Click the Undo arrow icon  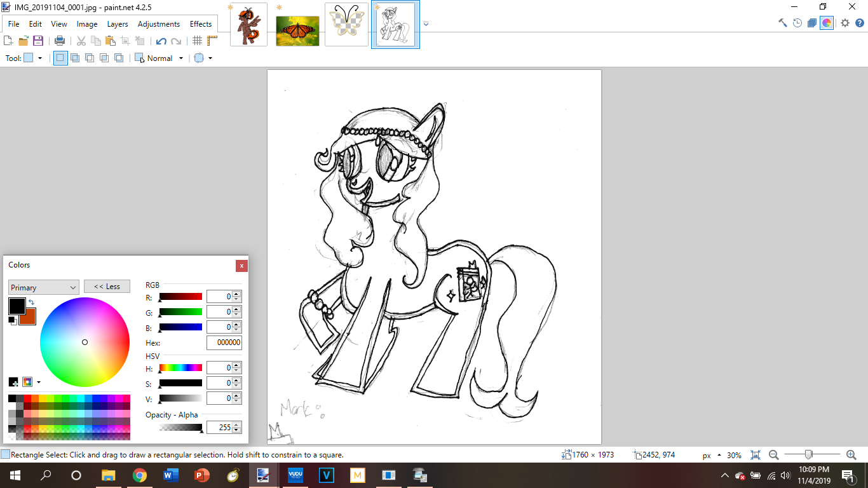click(161, 41)
